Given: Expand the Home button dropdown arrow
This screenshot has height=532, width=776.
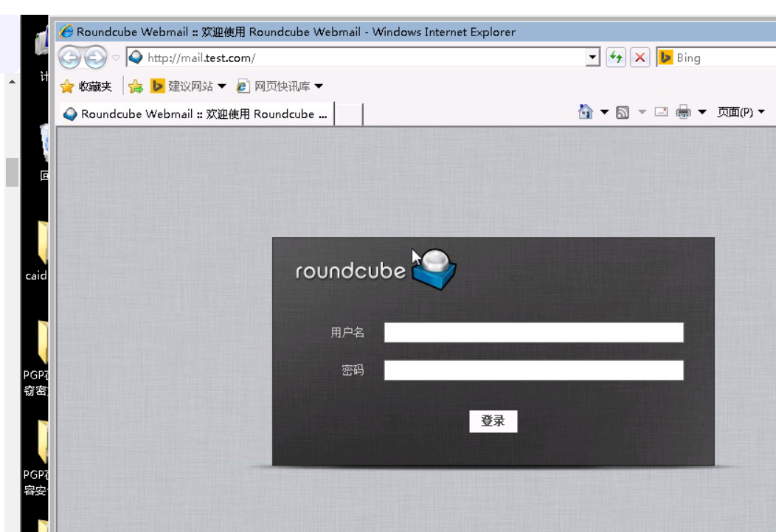Looking at the screenshot, I should [604, 112].
